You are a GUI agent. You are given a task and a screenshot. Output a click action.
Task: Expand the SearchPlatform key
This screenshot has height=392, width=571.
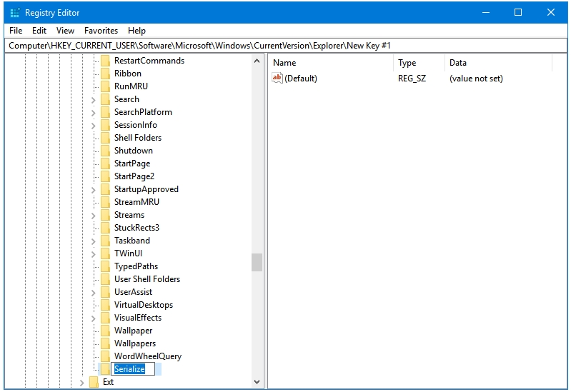coord(93,113)
